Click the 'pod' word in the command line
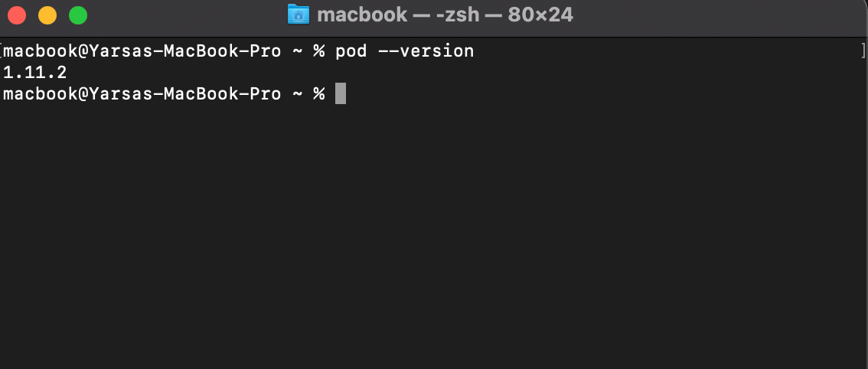868x369 pixels. 351,51
